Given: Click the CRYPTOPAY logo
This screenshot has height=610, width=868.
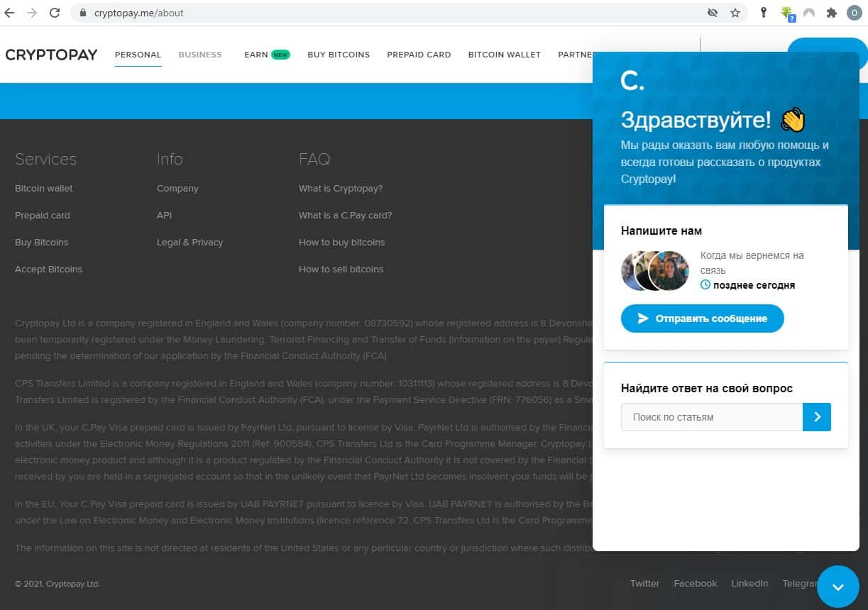Looking at the screenshot, I should [x=51, y=55].
